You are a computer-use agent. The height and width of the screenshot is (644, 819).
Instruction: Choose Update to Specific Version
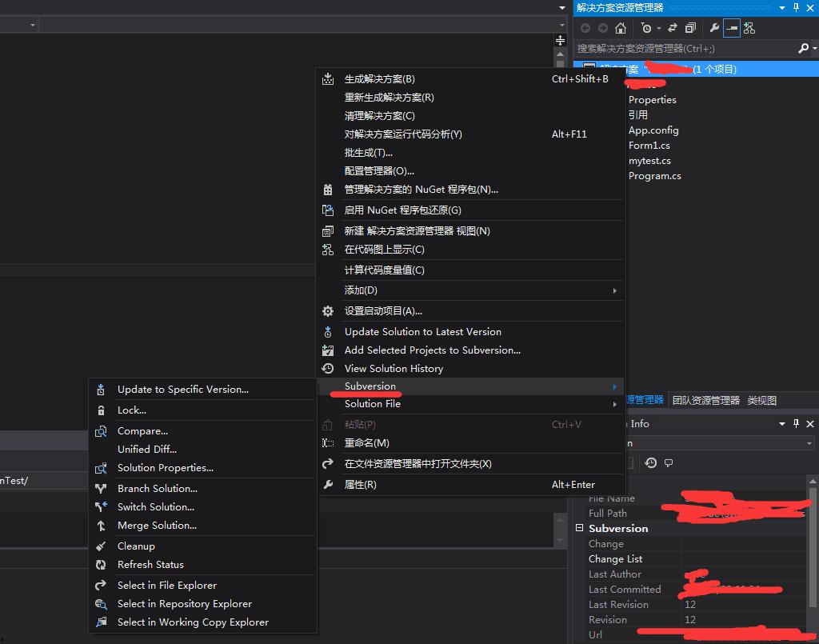pyautogui.click(x=183, y=390)
